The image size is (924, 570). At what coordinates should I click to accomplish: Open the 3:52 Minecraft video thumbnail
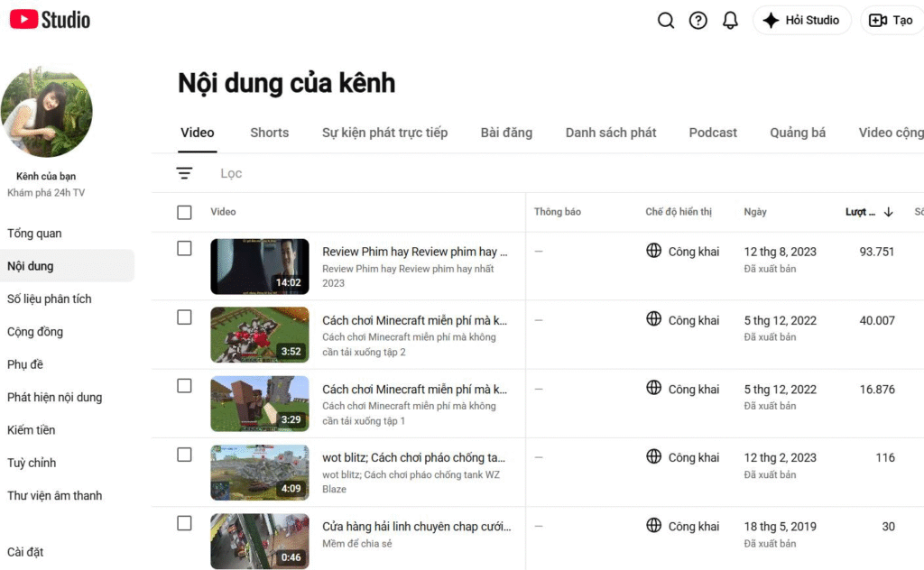coord(260,335)
